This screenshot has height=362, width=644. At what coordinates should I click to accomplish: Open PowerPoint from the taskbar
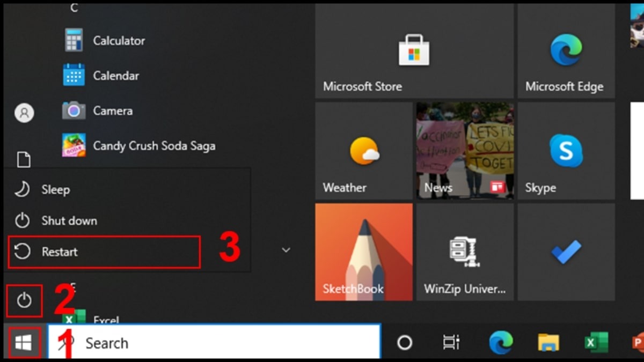[x=638, y=342]
